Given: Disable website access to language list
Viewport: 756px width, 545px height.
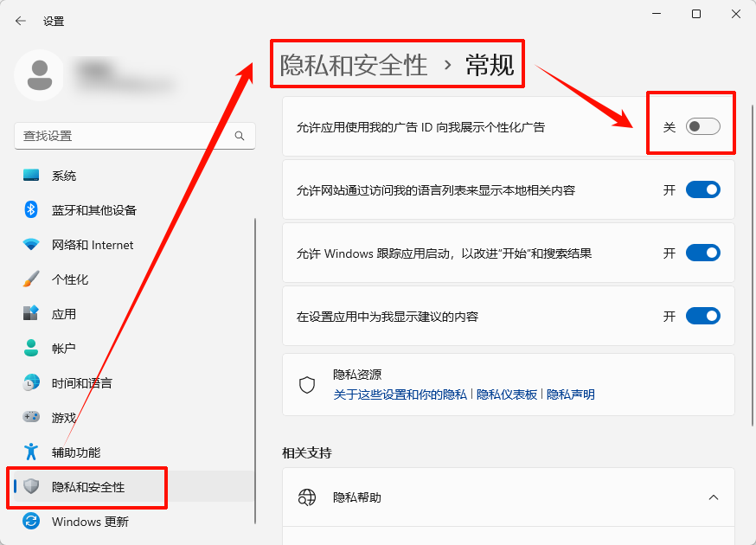Looking at the screenshot, I should 702,189.
